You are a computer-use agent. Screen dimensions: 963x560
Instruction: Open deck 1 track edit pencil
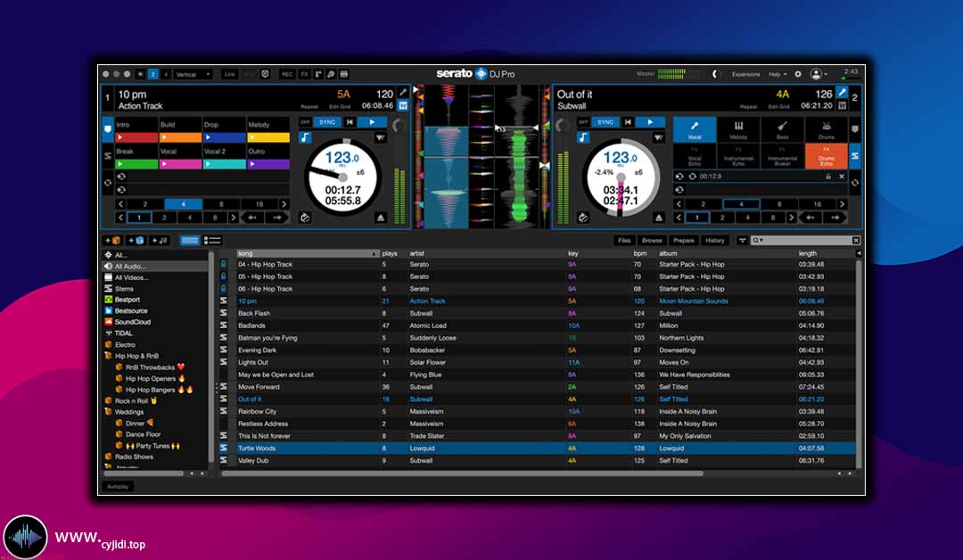pos(403,93)
